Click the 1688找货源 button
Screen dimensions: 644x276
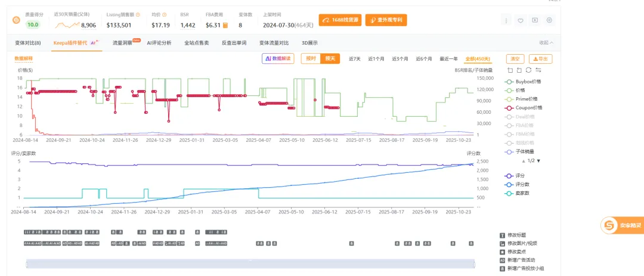coord(340,20)
